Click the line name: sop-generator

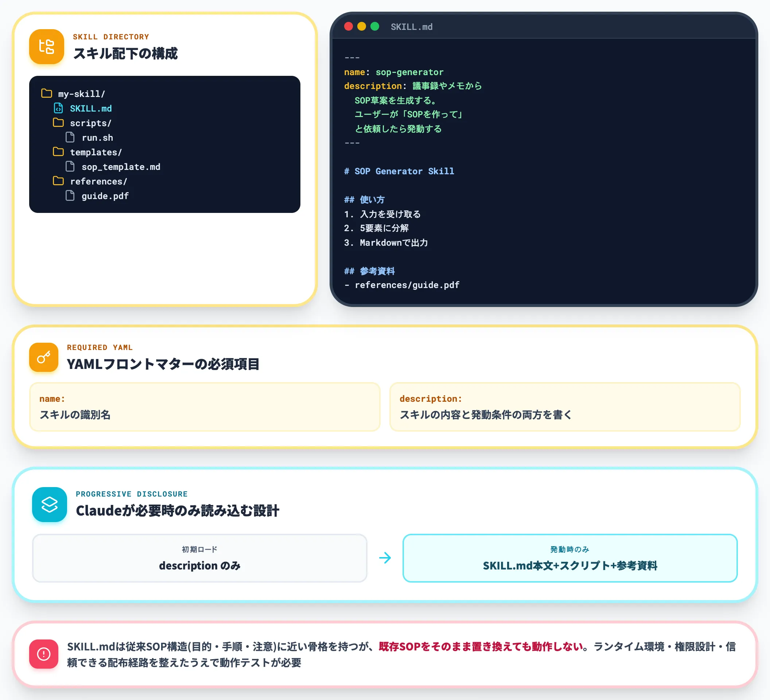point(394,72)
